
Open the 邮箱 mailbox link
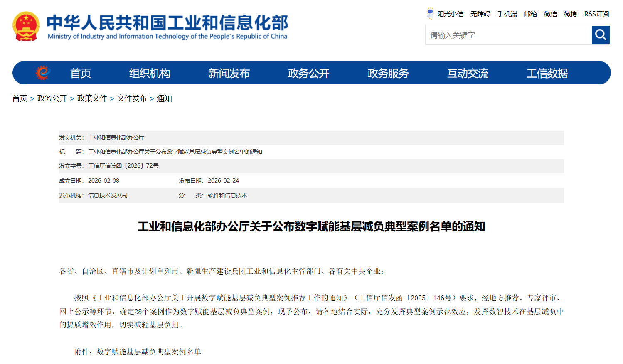tap(530, 14)
